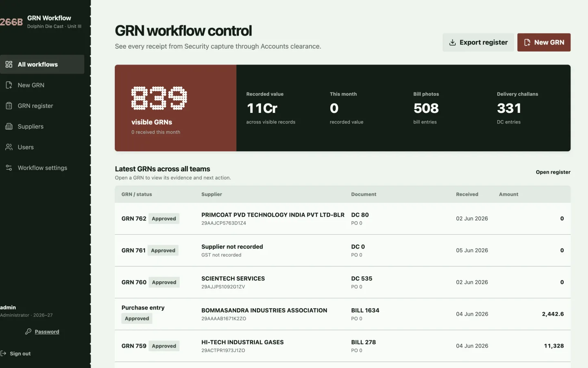Click the Users people icon
This screenshot has height=368, width=588.
9,147
